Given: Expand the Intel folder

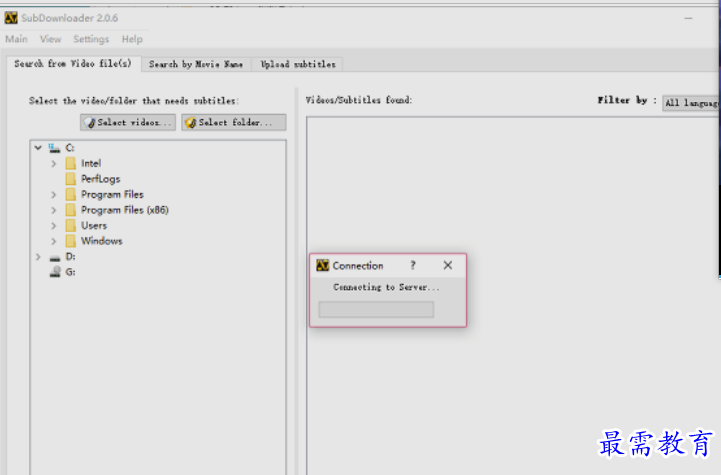Looking at the screenshot, I should coord(53,164).
